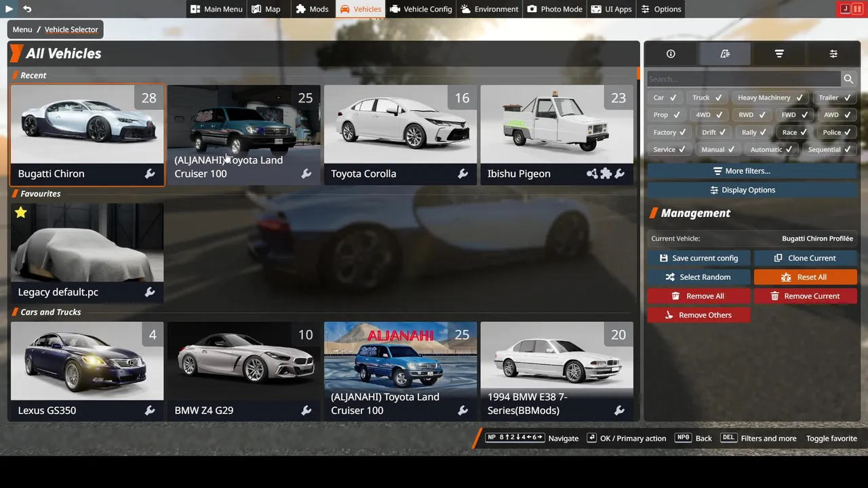Toggle the Car filter
868x488 pixels.
pyautogui.click(x=665, y=98)
